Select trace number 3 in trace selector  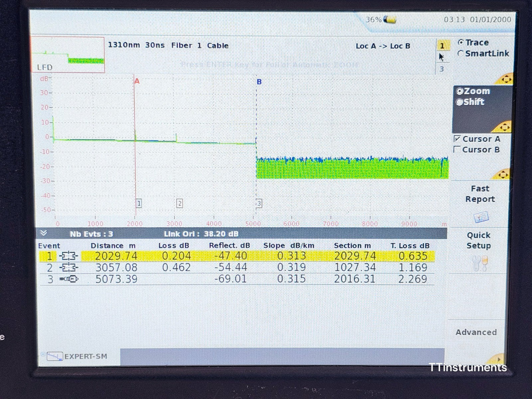443,69
